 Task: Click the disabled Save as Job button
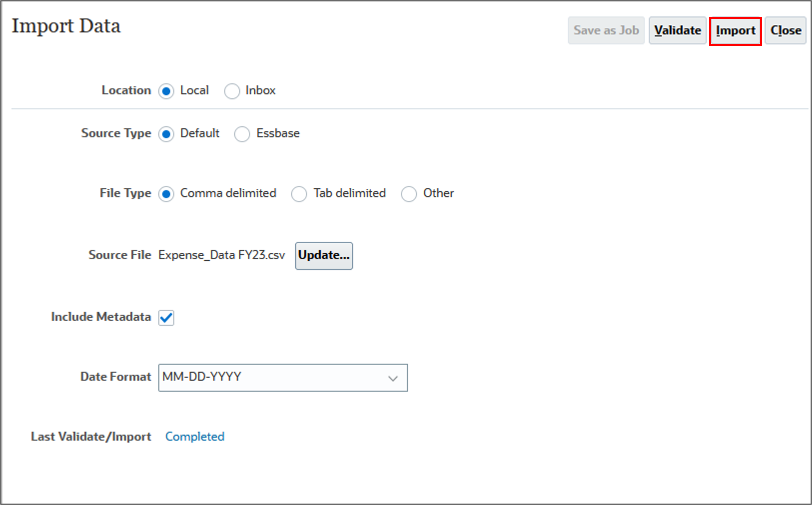(x=606, y=31)
